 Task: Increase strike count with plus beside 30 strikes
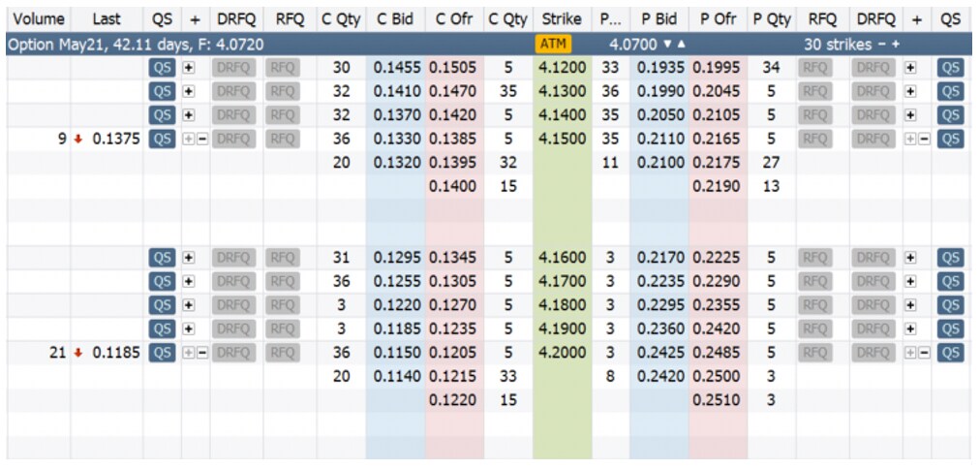click(x=895, y=45)
